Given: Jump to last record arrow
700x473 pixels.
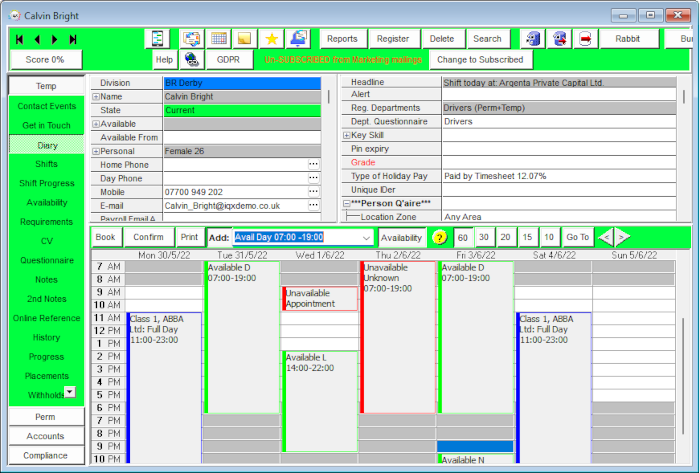Looking at the screenshot, I should 73,39.
